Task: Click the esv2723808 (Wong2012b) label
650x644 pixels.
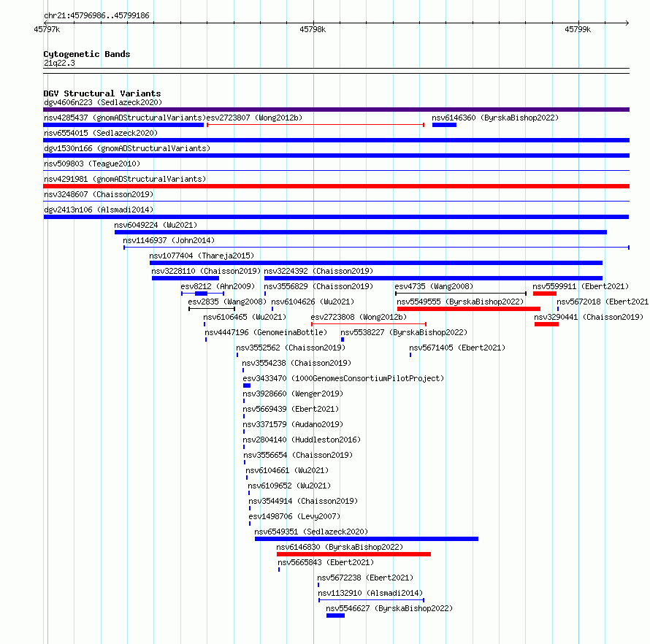Action: pos(359,317)
